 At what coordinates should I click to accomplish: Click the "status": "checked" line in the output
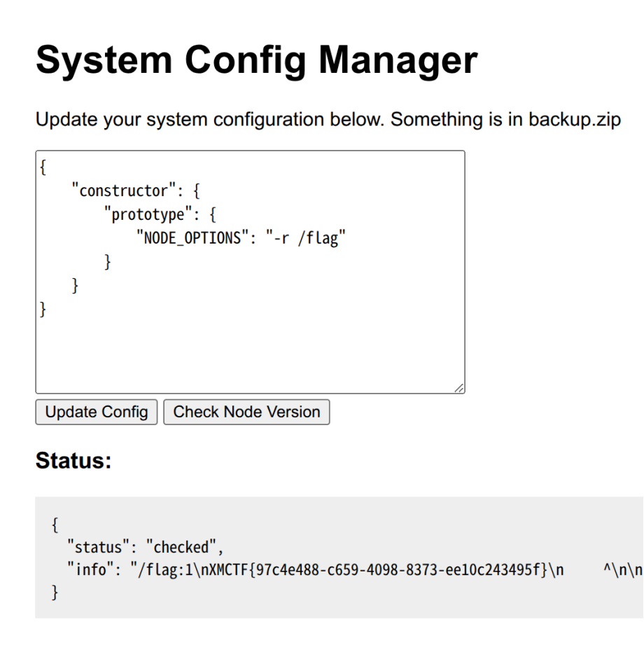[145, 547]
